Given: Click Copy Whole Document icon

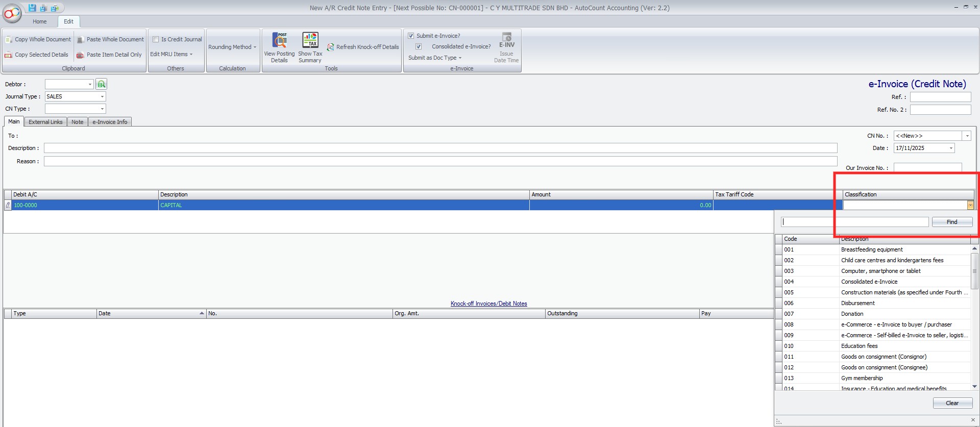Looking at the screenshot, I should (x=9, y=39).
